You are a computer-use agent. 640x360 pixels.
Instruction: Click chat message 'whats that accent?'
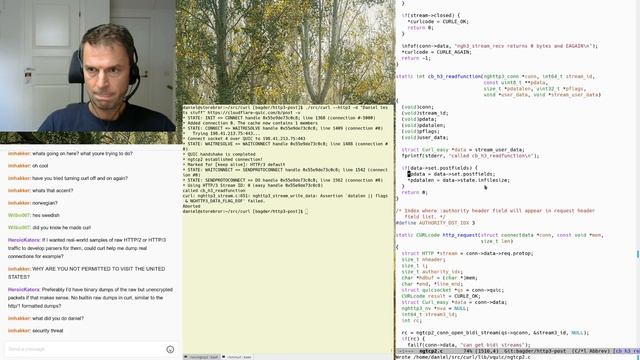tap(53, 191)
